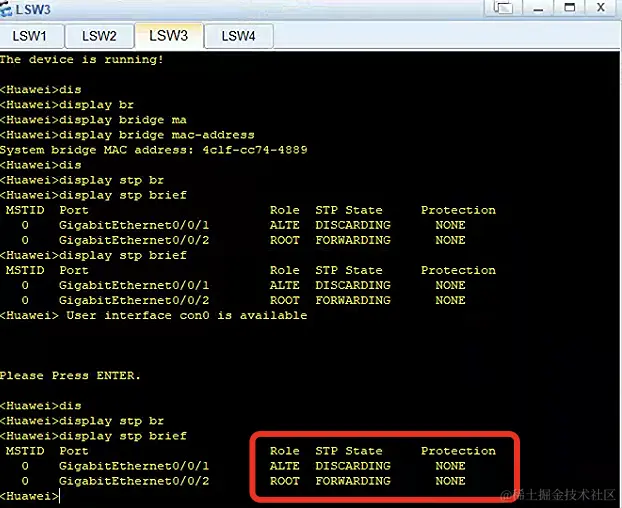Open the LSW4 tab
Image resolution: width=622 pixels, height=508 pixels.
click(238, 36)
